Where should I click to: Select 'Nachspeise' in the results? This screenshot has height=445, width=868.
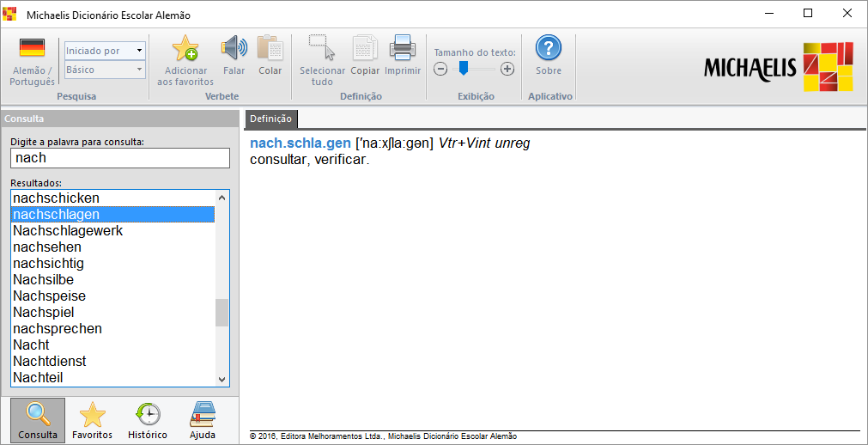point(113,296)
